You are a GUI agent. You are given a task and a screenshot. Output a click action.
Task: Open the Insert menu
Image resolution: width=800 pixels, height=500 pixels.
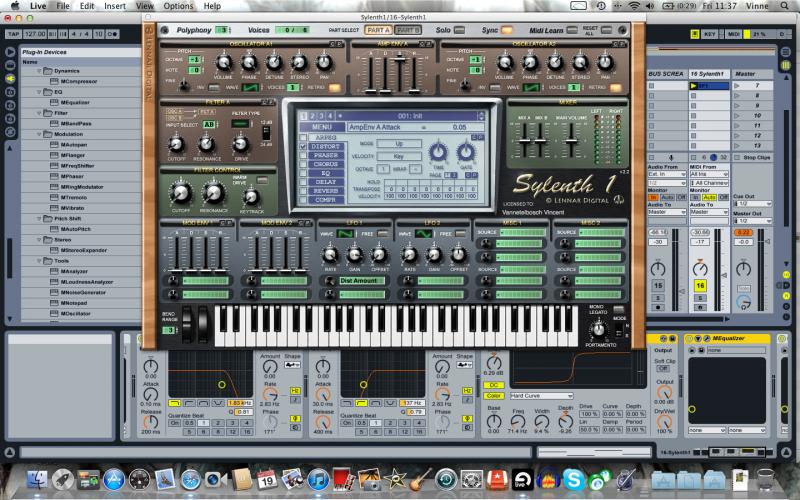tap(115, 6)
